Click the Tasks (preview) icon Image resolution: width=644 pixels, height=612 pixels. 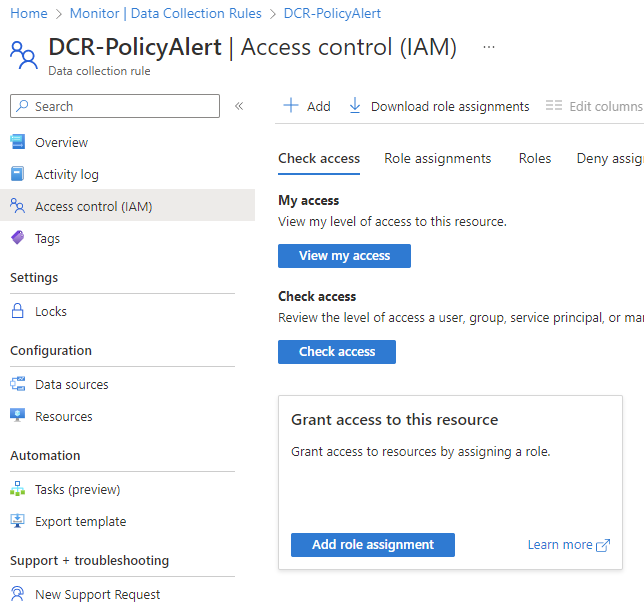[x=18, y=489]
